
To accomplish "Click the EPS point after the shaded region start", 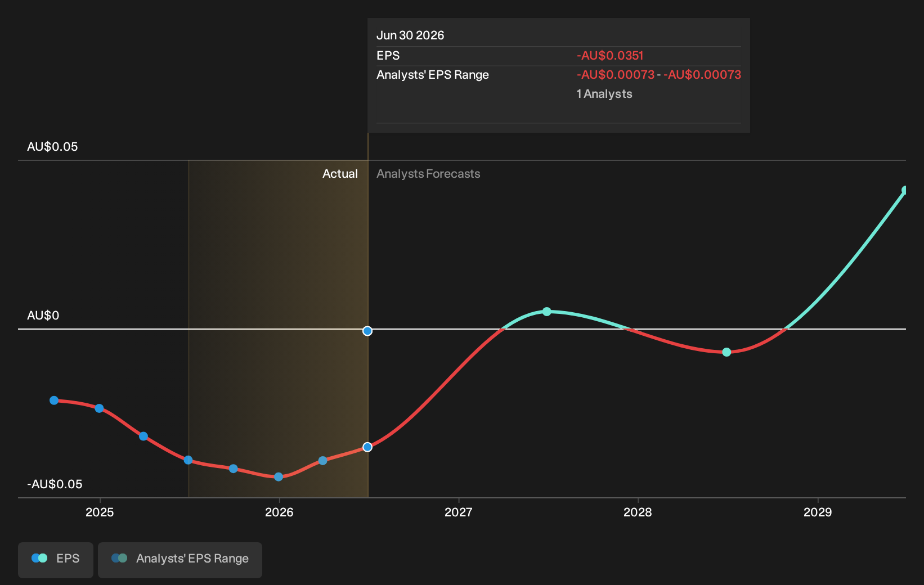I will pos(234,469).
